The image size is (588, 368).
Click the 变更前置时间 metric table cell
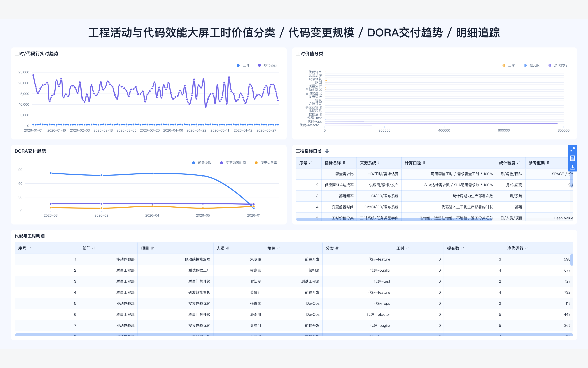[x=339, y=207]
